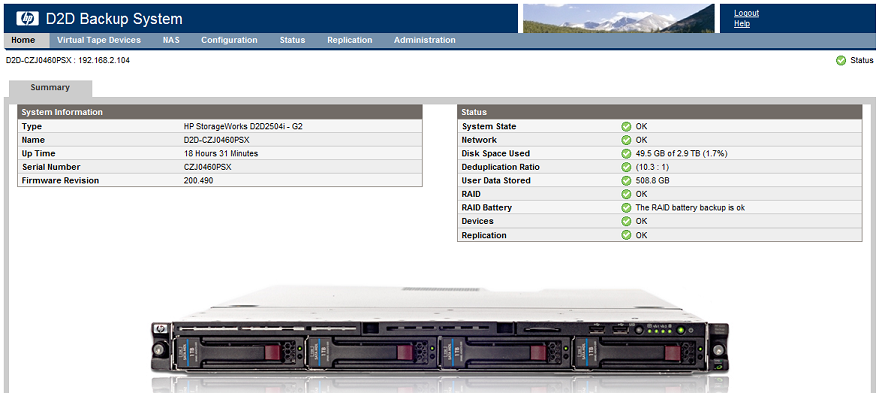This screenshot has width=879, height=393.
Task: Click the RAID Battery label
Action: pyautogui.click(x=487, y=207)
